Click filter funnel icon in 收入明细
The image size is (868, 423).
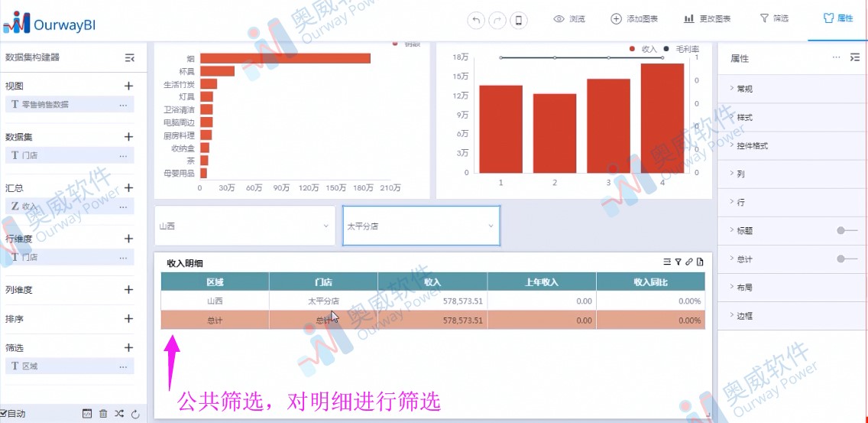pos(679,262)
